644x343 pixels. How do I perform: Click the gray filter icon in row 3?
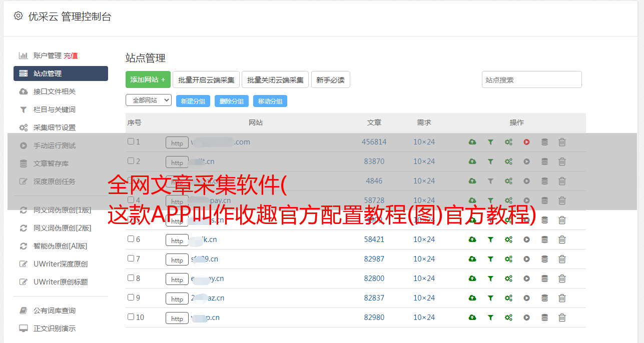(490, 181)
